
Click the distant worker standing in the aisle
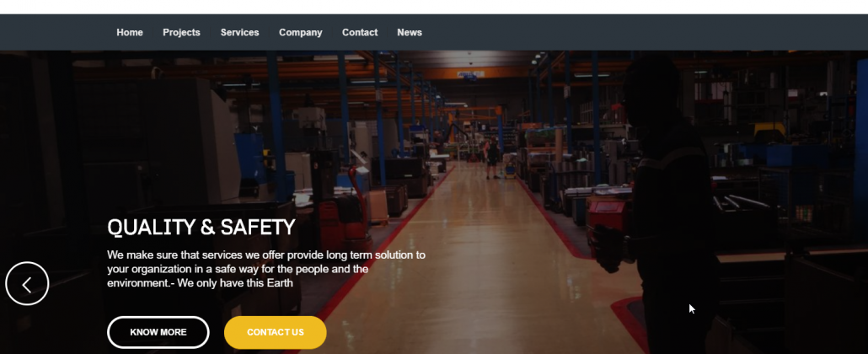(492, 158)
